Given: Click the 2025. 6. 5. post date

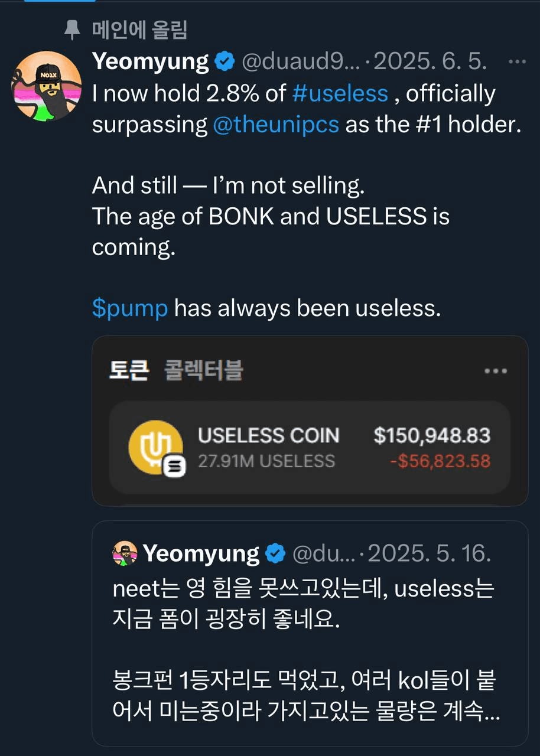Looking at the screenshot, I should 430,62.
